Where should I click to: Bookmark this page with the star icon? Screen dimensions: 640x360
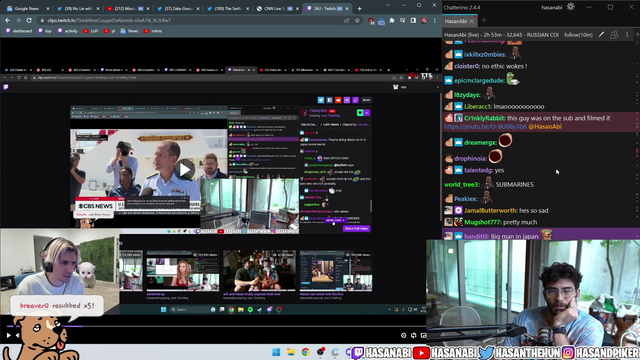357,20
